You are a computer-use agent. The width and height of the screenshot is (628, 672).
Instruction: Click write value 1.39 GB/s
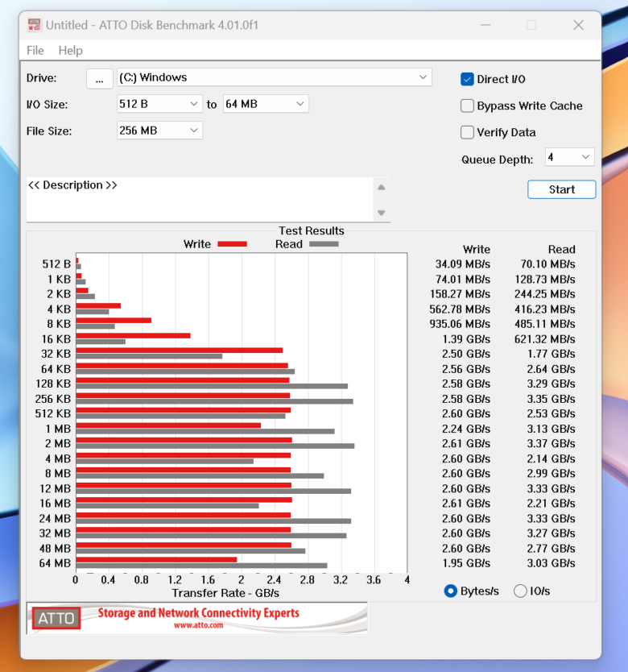coord(466,339)
